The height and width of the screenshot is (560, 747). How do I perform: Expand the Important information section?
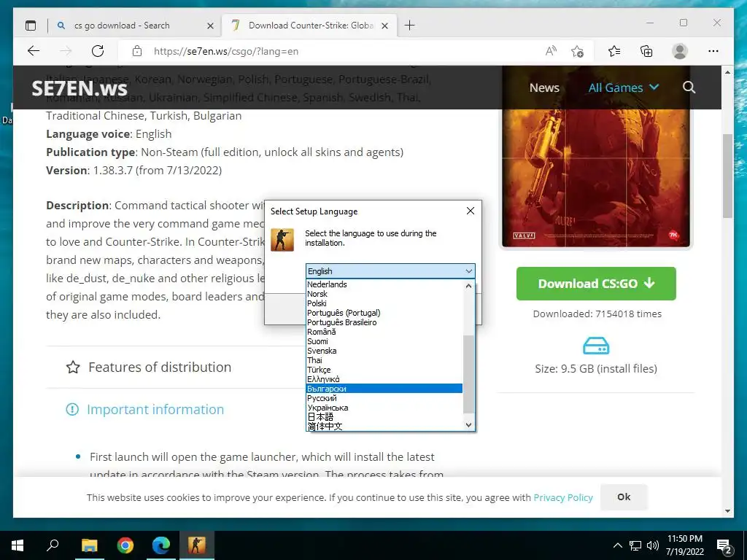tap(155, 410)
